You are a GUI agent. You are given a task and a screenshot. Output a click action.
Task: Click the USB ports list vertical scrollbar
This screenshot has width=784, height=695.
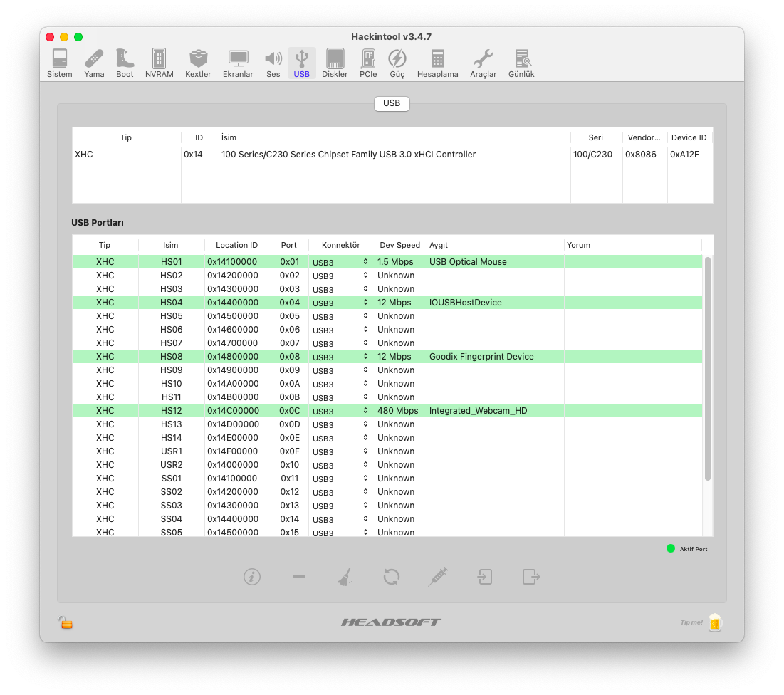click(707, 369)
